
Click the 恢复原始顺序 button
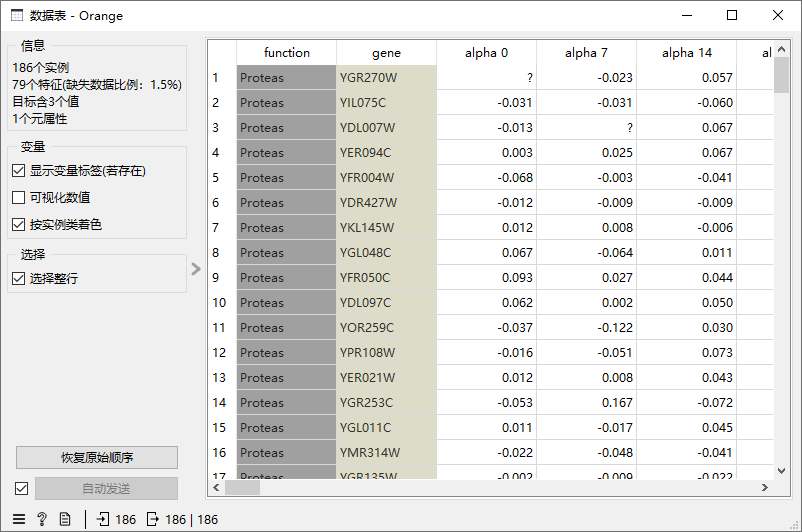[97, 457]
